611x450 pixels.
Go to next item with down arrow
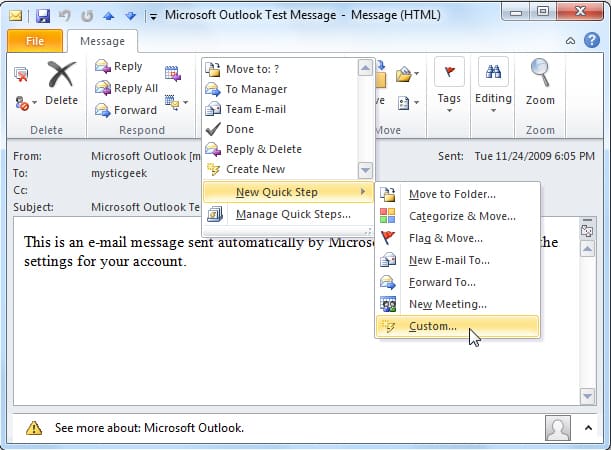tap(131, 16)
